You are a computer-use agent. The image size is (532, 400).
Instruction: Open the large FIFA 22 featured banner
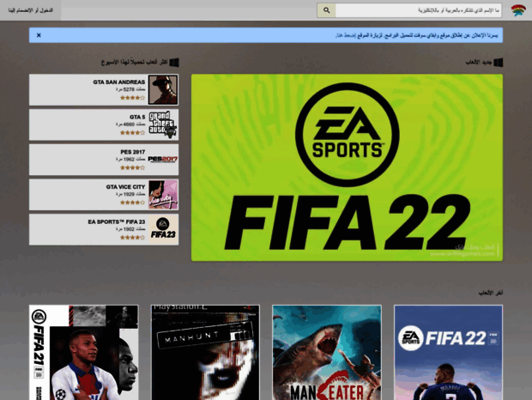pos(347,167)
